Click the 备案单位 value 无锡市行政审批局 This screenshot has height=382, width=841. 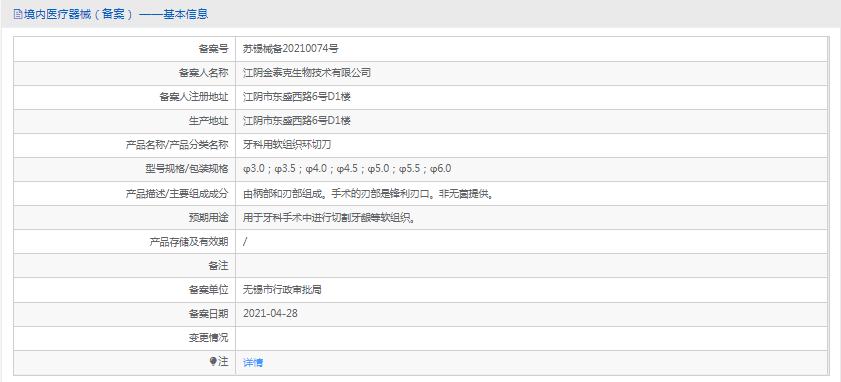point(282,290)
